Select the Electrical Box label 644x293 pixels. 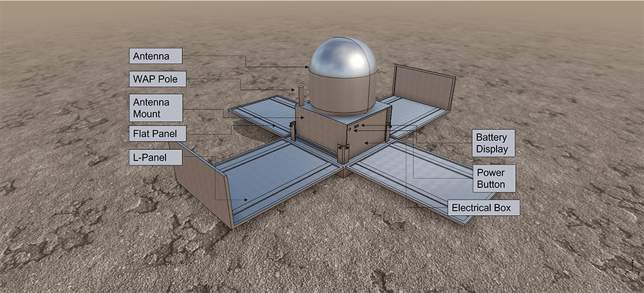point(484,207)
